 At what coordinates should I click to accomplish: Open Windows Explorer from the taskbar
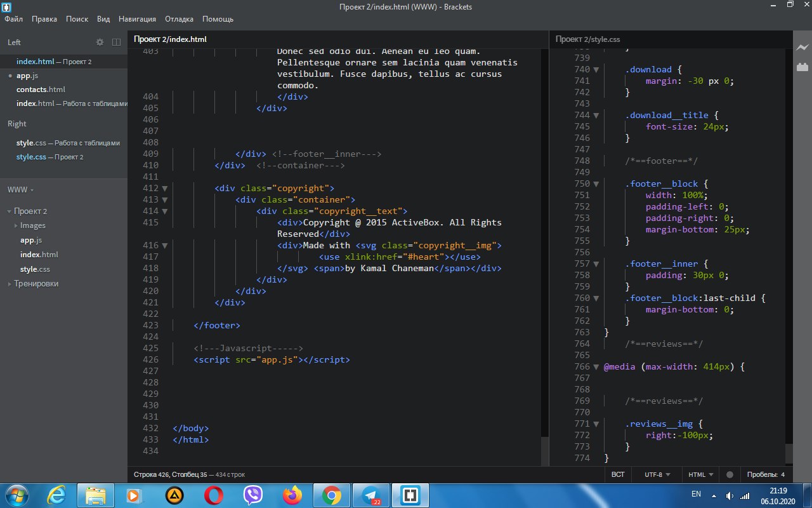[95, 495]
